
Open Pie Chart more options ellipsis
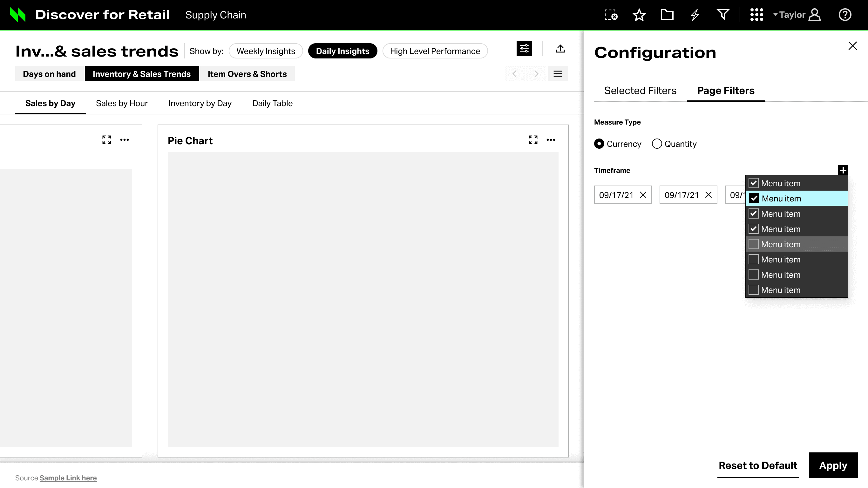[x=551, y=140]
